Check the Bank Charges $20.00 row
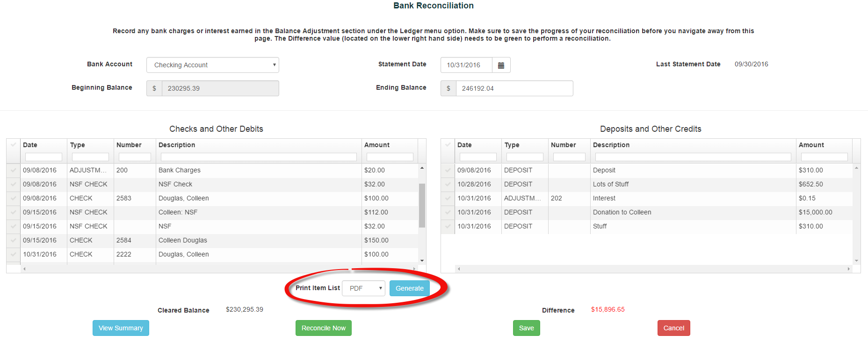Image resolution: width=868 pixels, height=342 pixels. coord(13,171)
